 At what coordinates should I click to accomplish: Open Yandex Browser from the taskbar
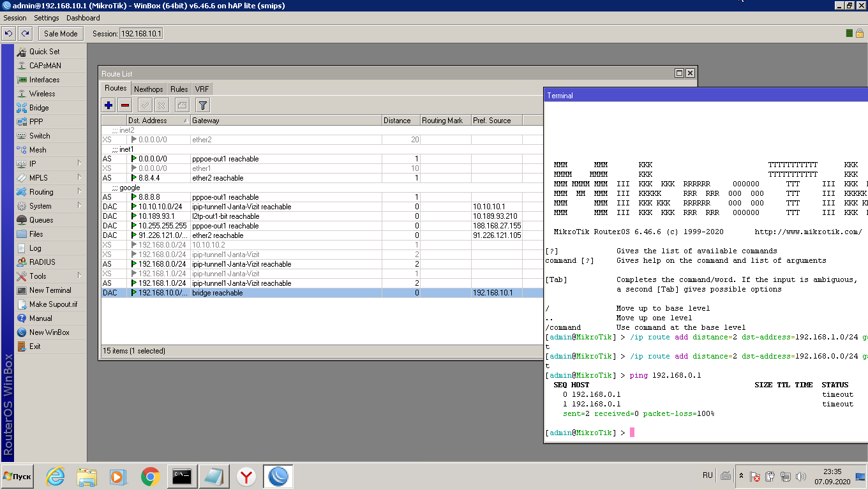[x=246, y=477]
